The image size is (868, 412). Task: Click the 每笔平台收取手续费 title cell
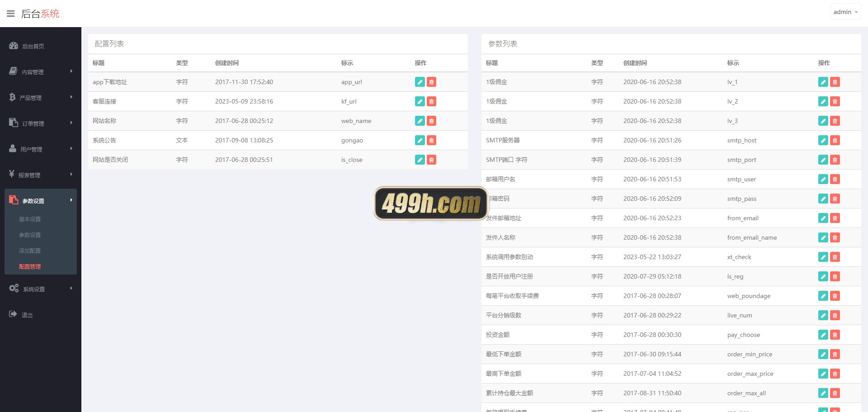[512, 296]
